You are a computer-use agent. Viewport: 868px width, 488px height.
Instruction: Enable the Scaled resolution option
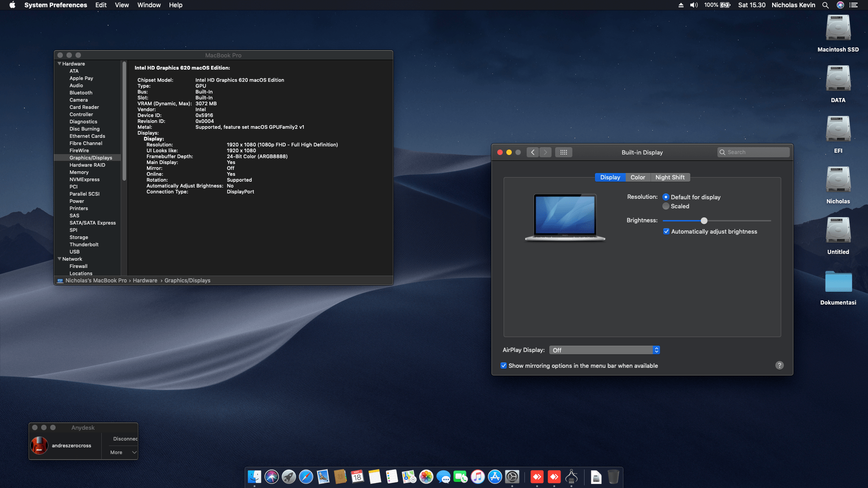click(666, 206)
